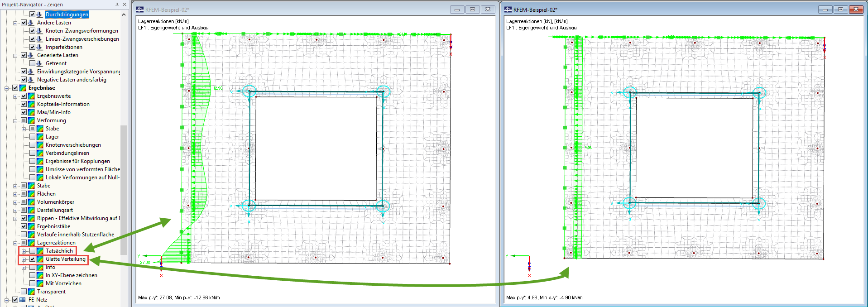868x307 pixels.
Task: Click the results icon next to Knotenverschiebungen
Action: [x=40, y=145]
